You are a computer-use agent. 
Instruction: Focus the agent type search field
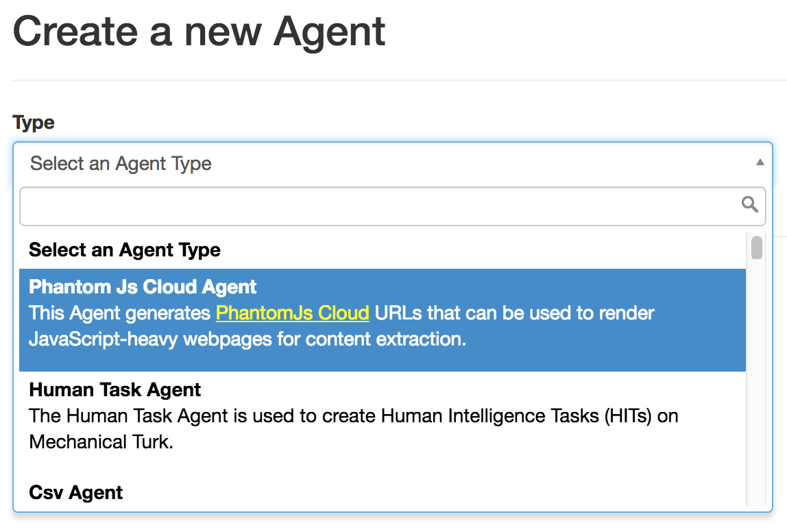coord(393,206)
